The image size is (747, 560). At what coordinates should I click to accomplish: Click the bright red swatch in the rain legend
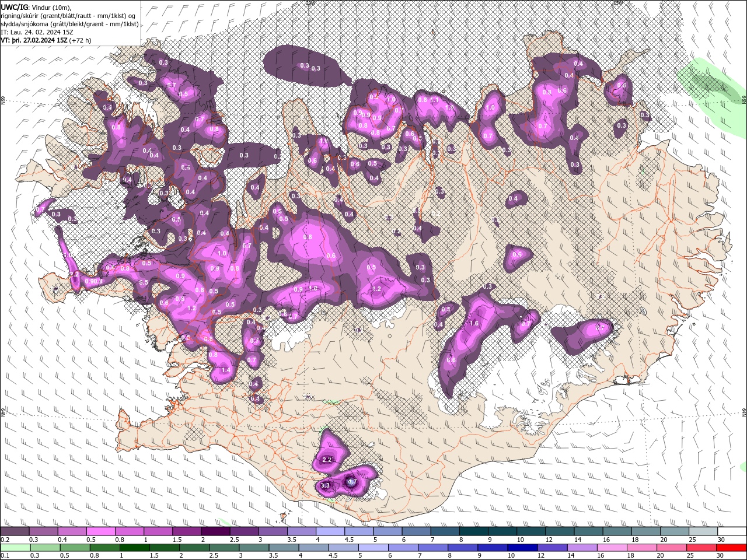(732, 548)
